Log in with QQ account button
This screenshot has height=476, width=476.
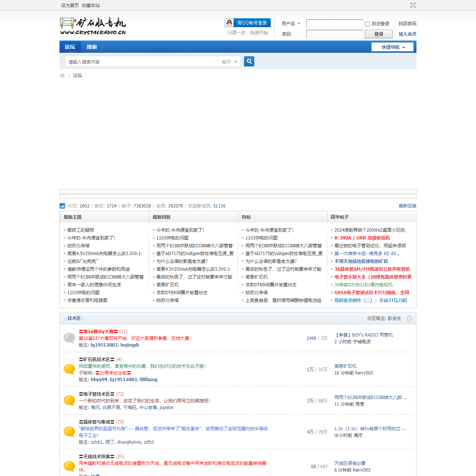(248, 23)
